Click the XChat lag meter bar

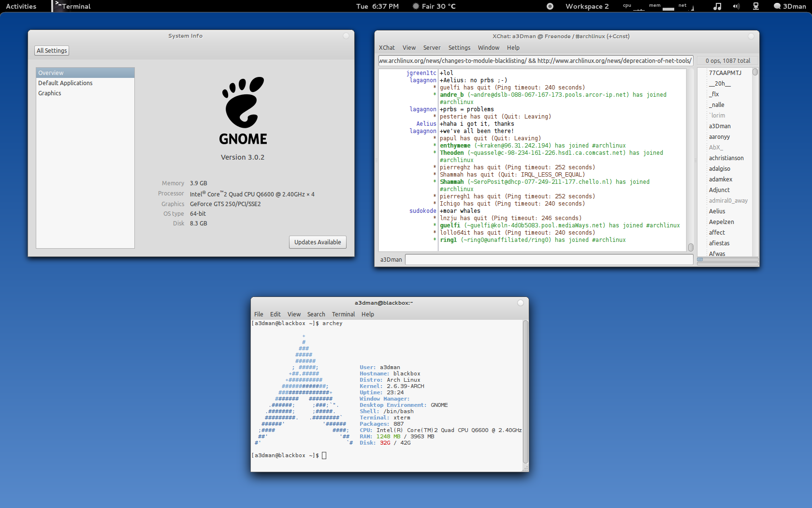[727, 259]
